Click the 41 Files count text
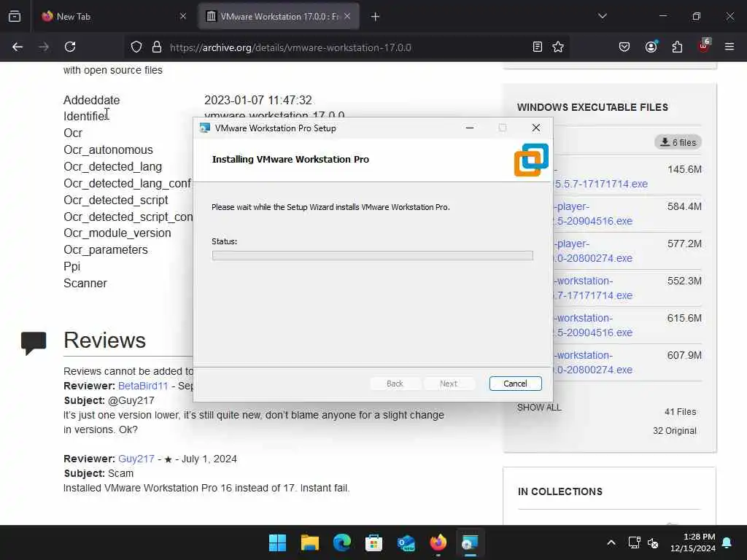Viewport: 747px width, 560px height. [681, 412]
